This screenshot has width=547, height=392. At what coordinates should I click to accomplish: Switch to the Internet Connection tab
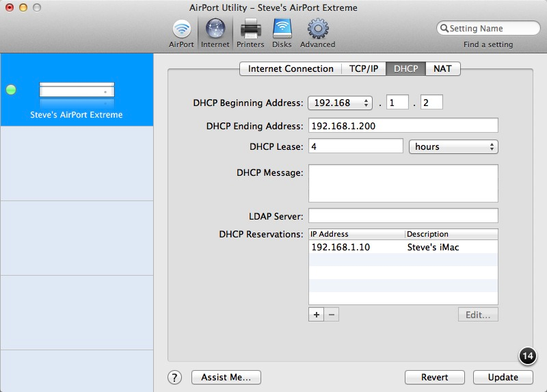pos(291,68)
